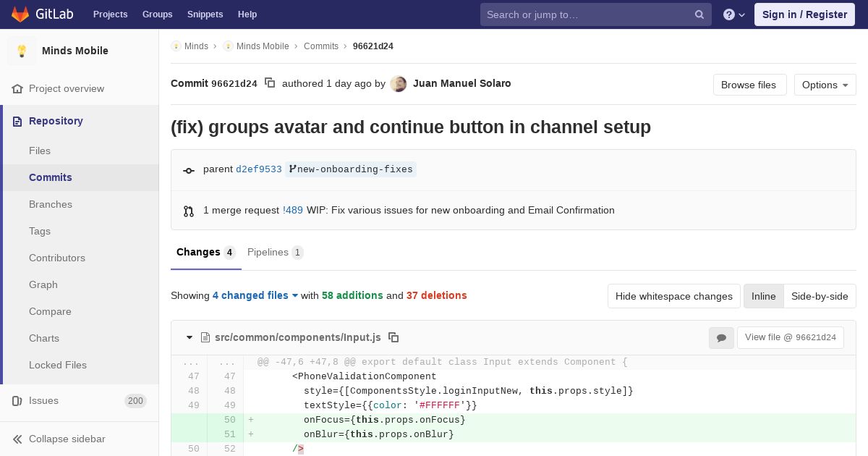The image size is (868, 456).
Task: Open Branches in the Repository menu
Action: point(51,204)
